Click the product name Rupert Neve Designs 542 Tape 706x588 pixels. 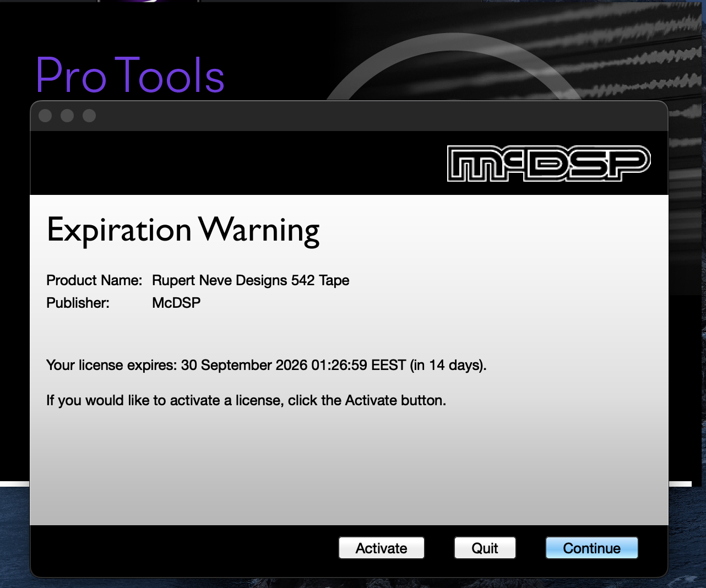click(251, 280)
